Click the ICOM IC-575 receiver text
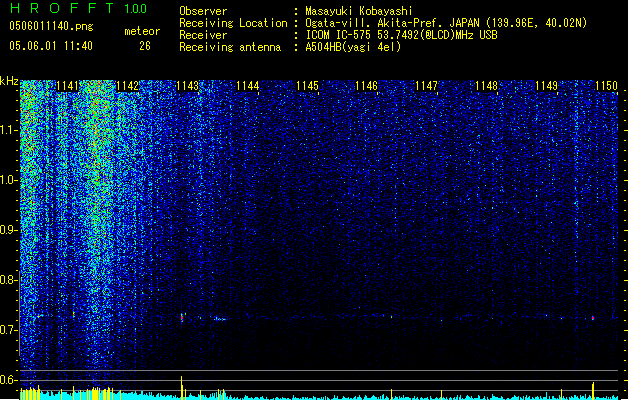 point(401,35)
